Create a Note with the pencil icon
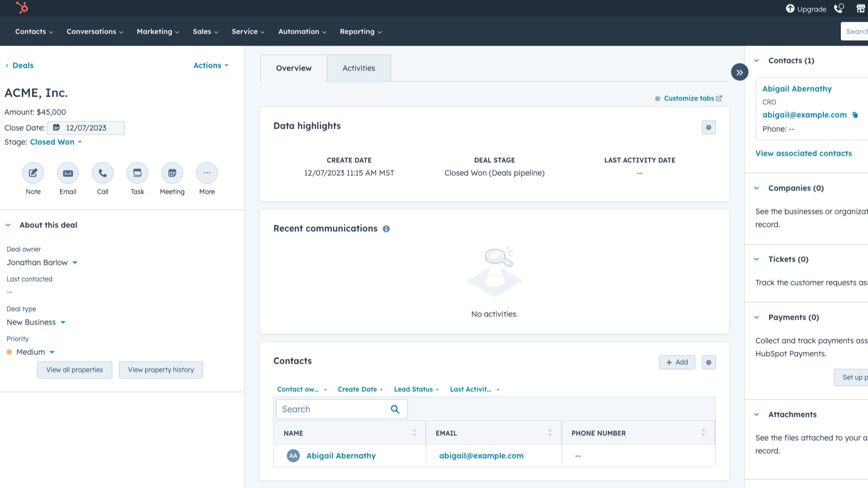Image resolution: width=868 pixels, height=488 pixels. (x=33, y=173)
